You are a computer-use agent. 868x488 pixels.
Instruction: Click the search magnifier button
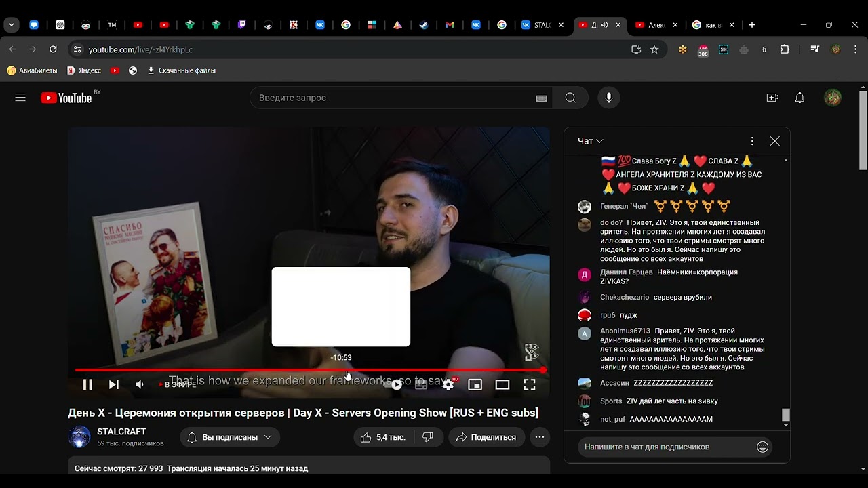tap(570, 98)
